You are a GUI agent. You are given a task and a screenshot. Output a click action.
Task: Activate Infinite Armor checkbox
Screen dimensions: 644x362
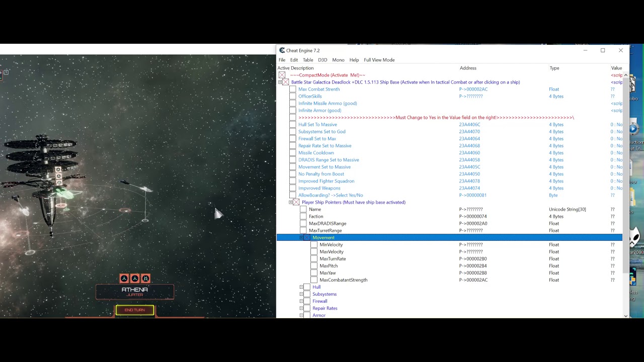[293, 110]
